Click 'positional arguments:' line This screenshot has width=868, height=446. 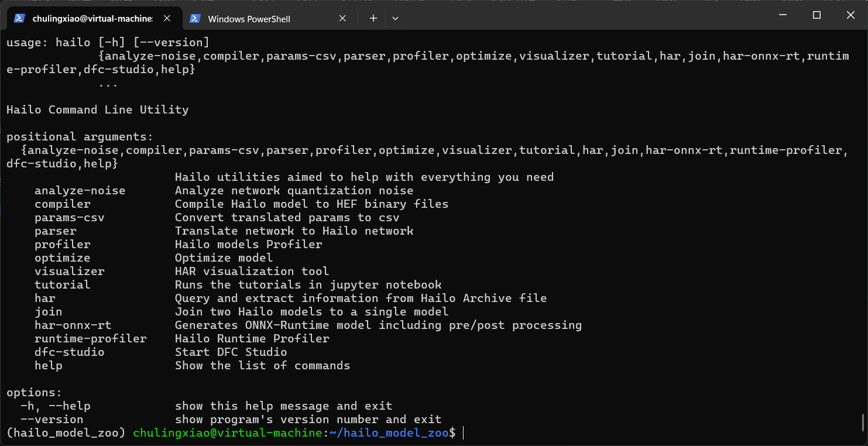(80, 136)
